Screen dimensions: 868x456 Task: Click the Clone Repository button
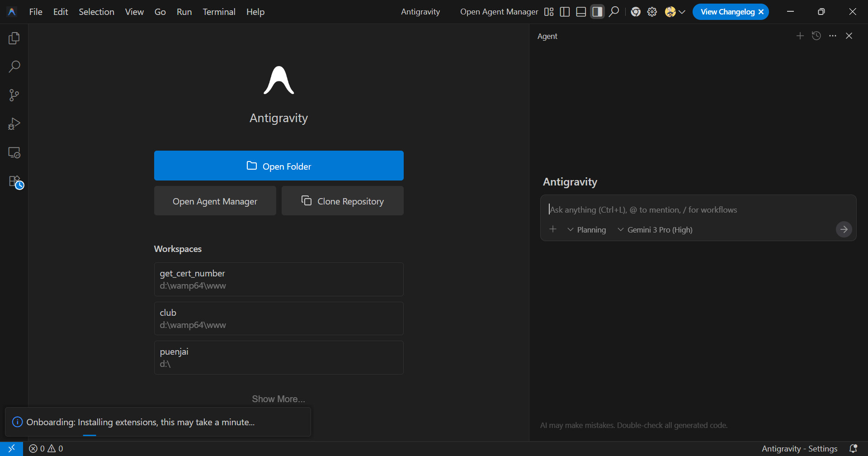coord(343,201)
